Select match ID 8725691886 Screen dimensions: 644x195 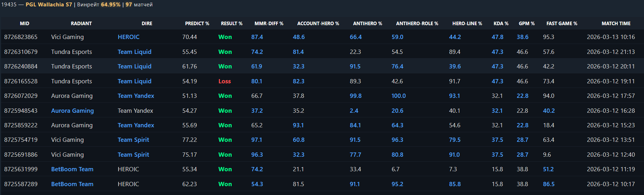point(21,155)
